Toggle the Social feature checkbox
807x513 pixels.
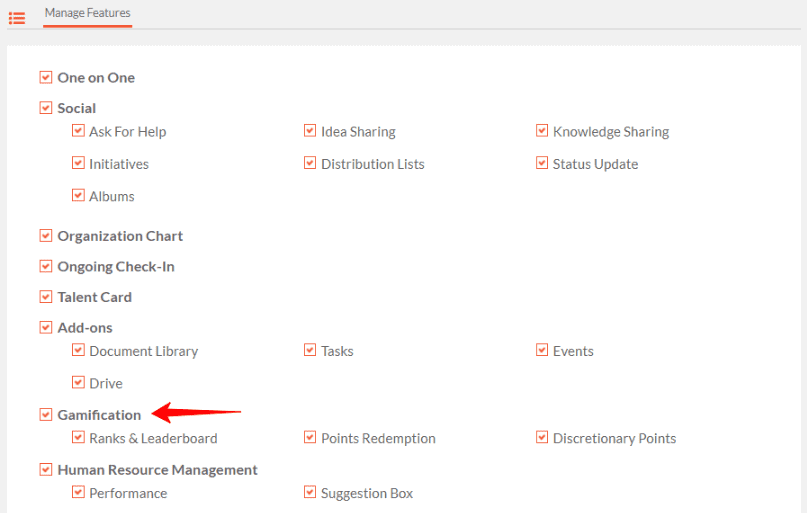[x=46, y=108]
